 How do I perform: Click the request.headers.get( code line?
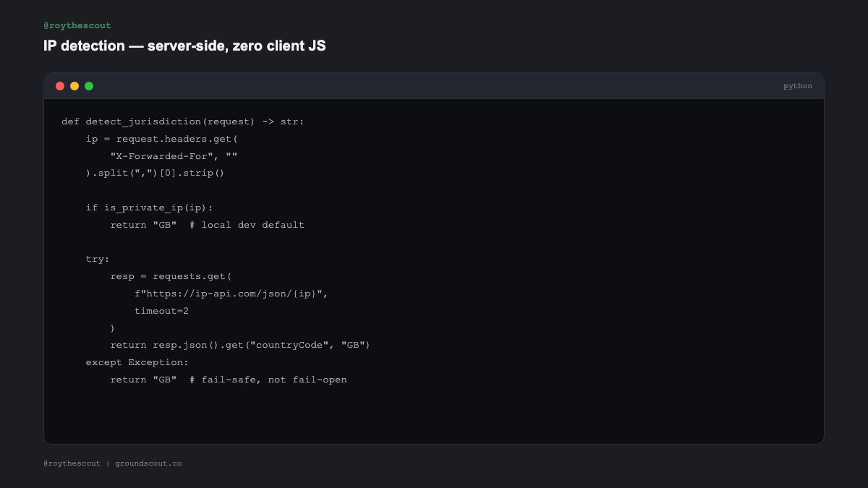click(161, 139)
